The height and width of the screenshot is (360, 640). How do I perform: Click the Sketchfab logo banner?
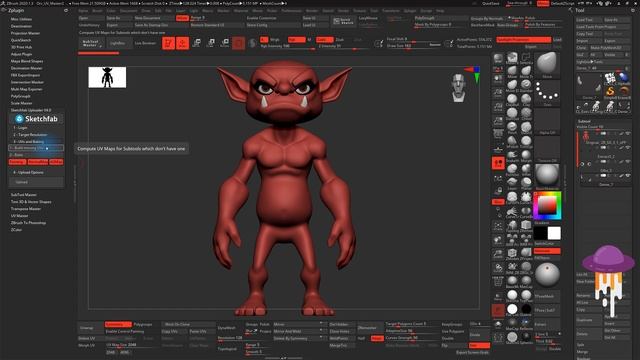36,119
